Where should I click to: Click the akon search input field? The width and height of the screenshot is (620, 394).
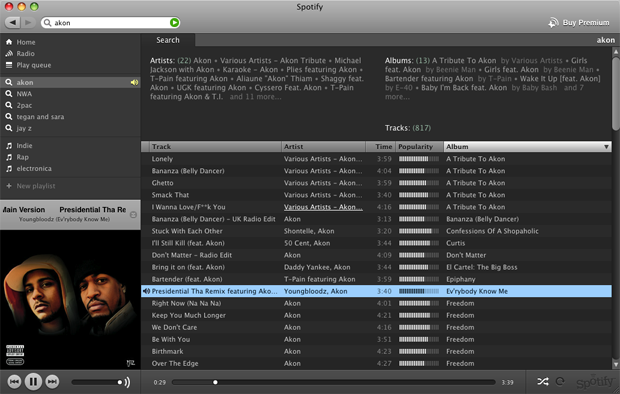point(110,23)
